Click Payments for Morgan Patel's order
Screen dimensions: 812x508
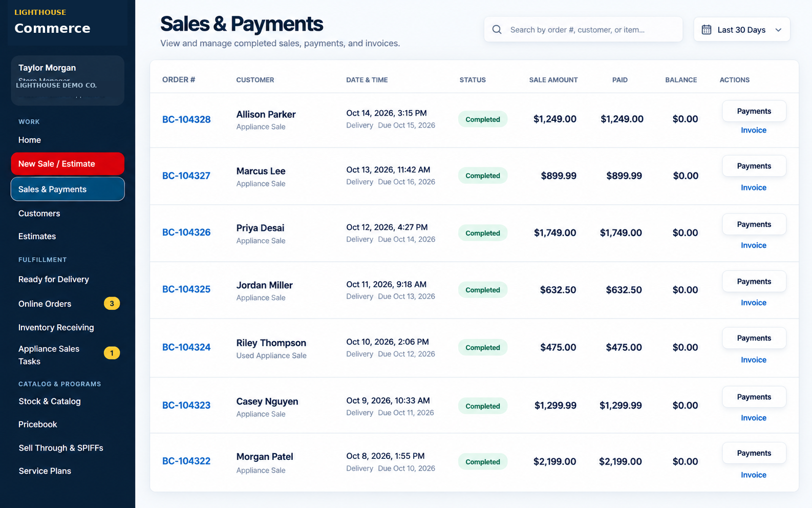754,453
